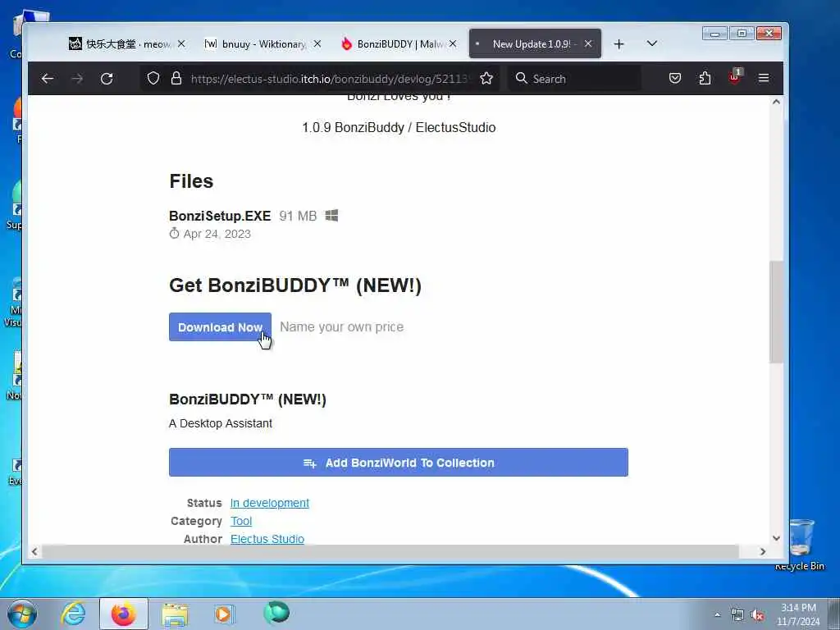
Task: Click the Get BonziBUDDY (NEW!) heading
Action: tap(295, 285)
